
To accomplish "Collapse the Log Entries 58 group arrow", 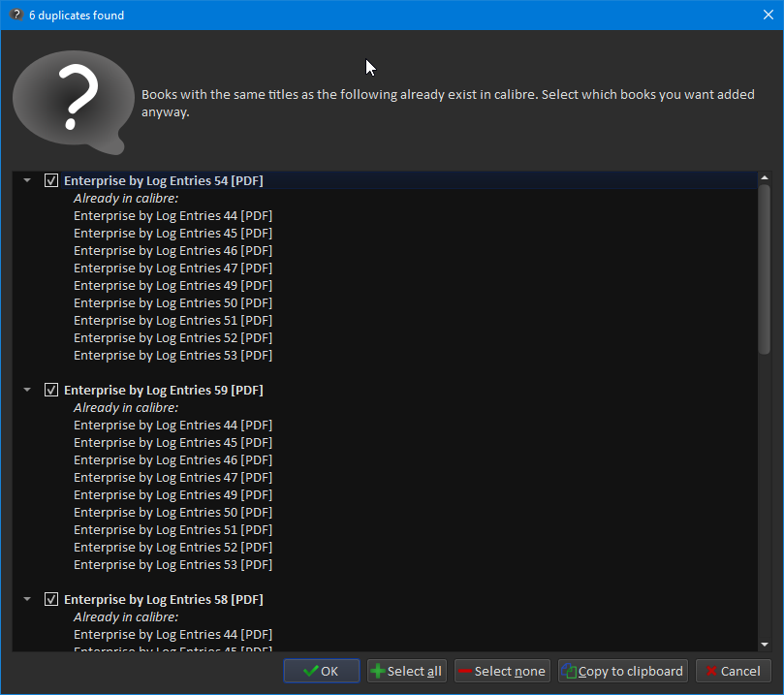I will (x=27, y=599).
